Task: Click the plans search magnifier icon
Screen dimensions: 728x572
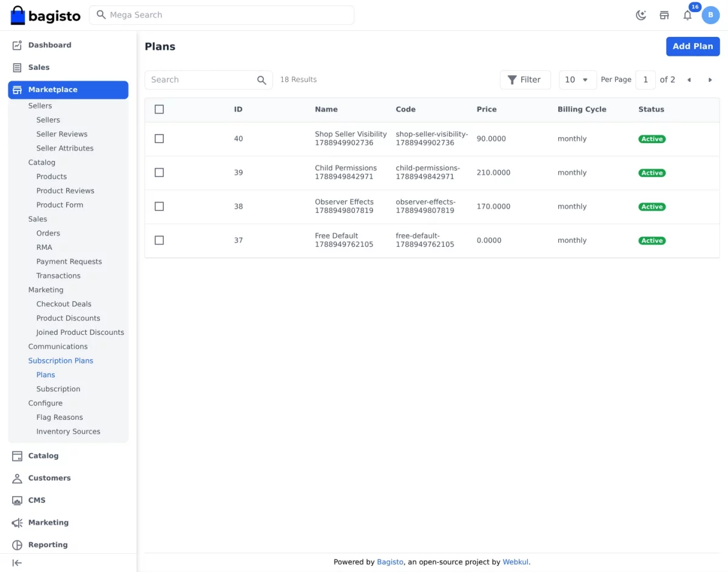Action: 261,80
